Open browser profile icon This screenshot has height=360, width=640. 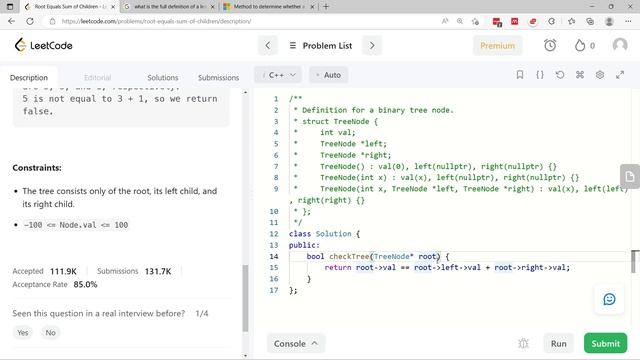point(609,21)
